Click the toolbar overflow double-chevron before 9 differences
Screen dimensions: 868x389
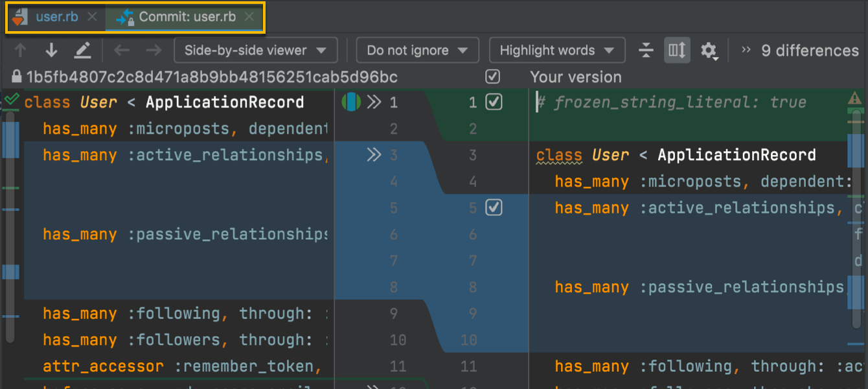746,50
